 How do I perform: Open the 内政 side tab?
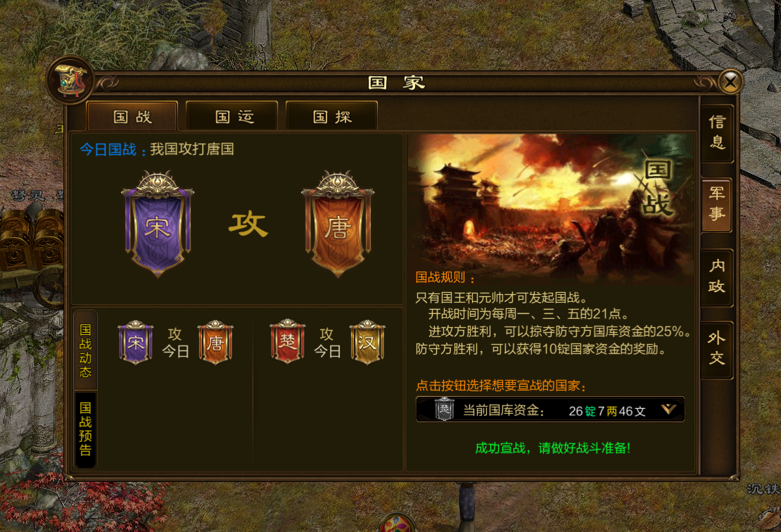pyautogui.click(x=717, y=277)
